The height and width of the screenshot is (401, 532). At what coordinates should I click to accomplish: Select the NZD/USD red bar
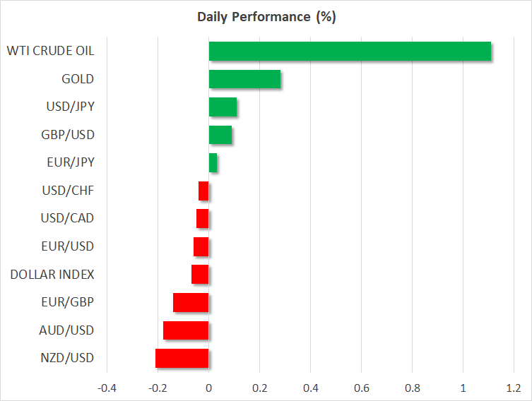click(x=182, y=358)
